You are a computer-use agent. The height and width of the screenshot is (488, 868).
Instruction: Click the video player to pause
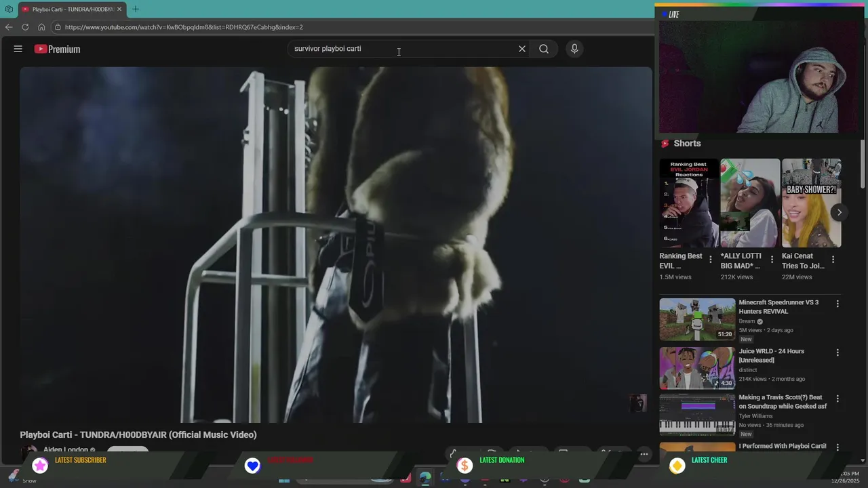[336, 245]
